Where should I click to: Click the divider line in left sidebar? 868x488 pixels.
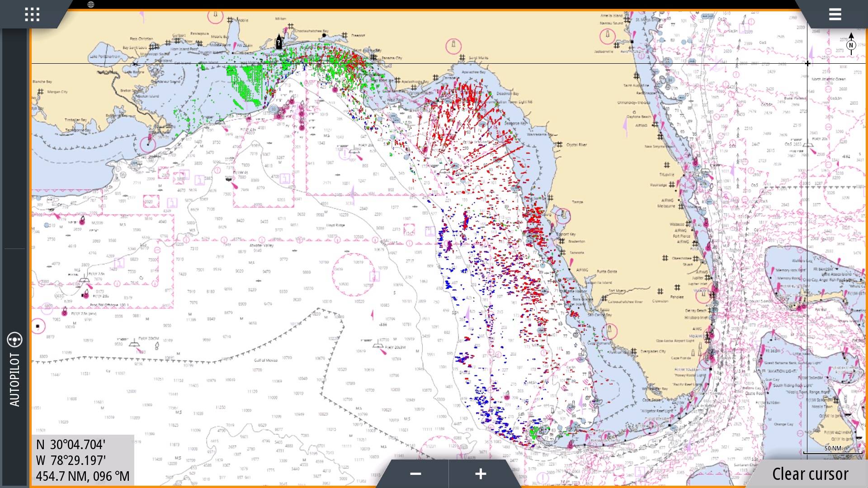coord(14,249)
